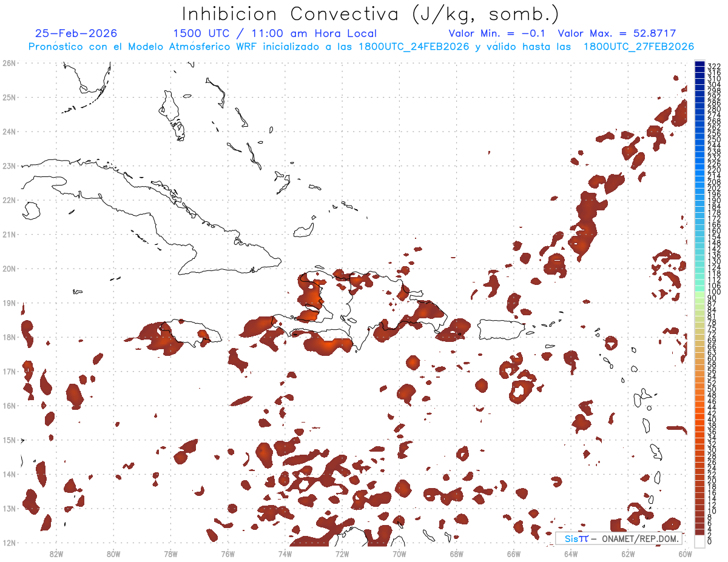
Task: Click the pale green swatch beside the 90 label
Action: click(699, 295)
